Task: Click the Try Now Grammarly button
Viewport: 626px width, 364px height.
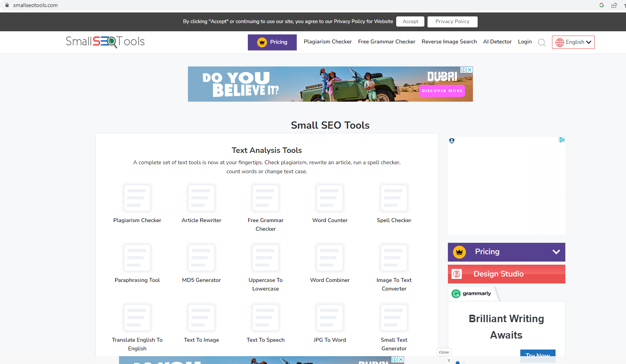Action: 538,355
